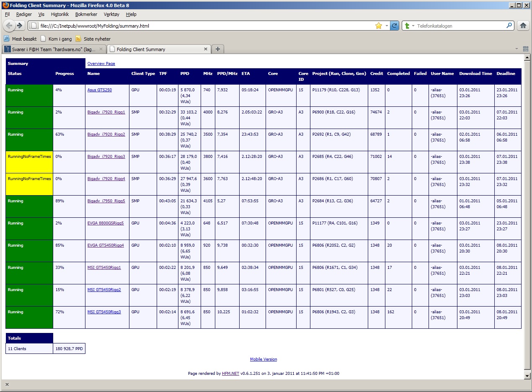Click the 63% progress value

(x=59, y=134)
